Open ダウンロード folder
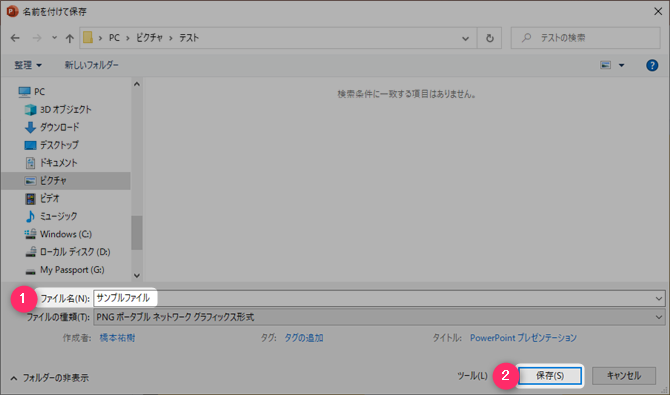670x395 pixels. click(59, 127)
